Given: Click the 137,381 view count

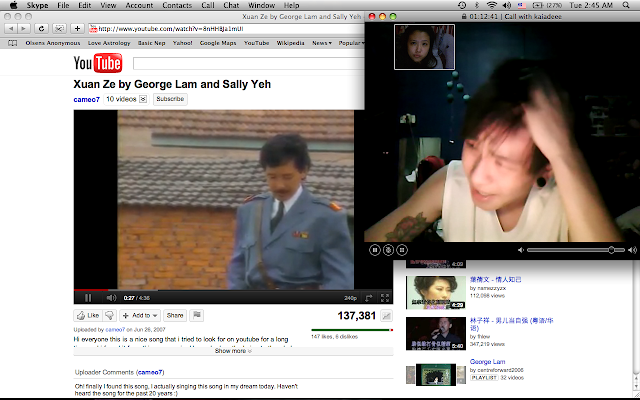Looking at the screenshot, I should click(x=356, y=316).
